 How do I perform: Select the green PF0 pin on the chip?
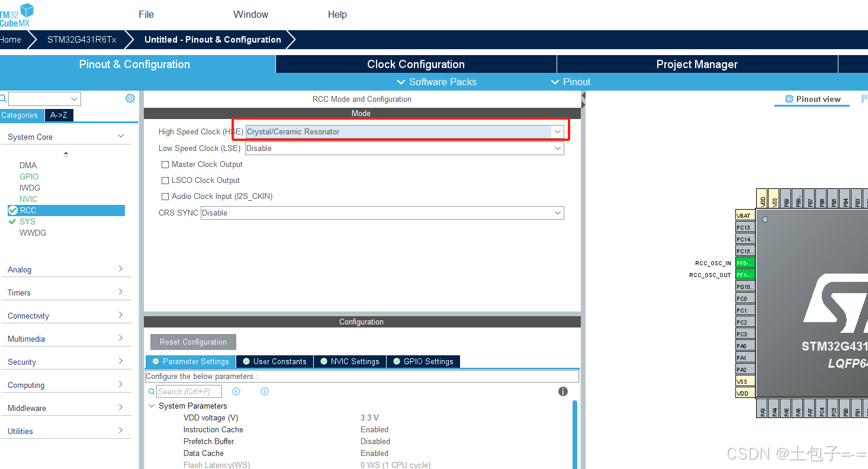[x=745, y=263]
